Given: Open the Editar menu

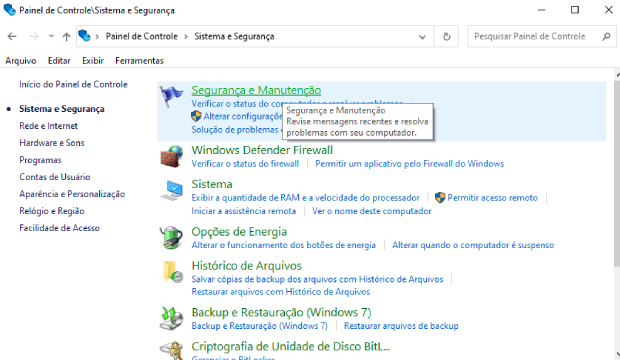Looking at the screenshot, I should 59,61.
